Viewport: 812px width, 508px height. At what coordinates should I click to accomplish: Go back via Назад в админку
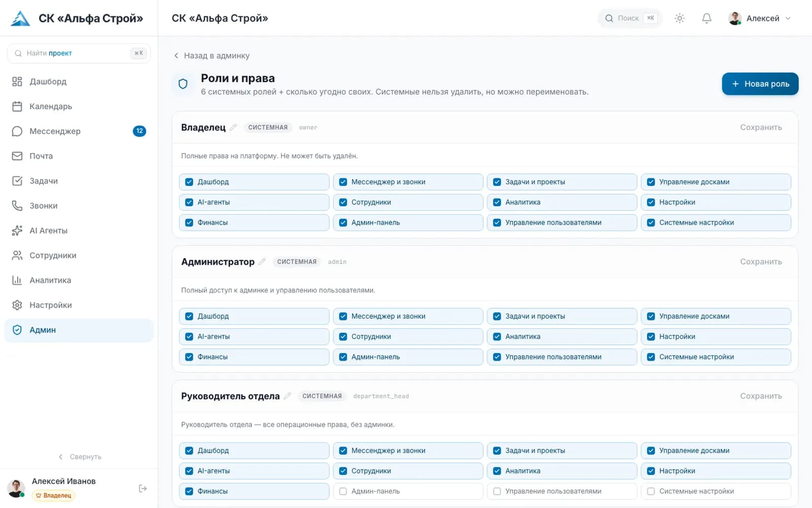coord(212,56)
